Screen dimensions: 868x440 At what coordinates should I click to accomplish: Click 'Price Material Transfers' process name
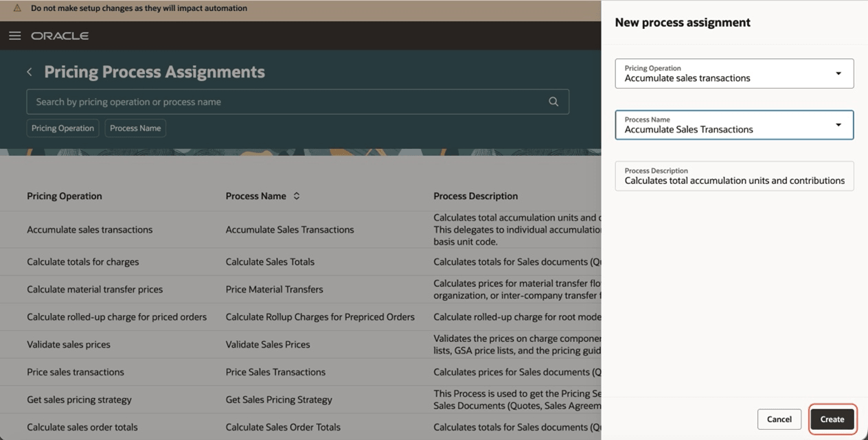[x=275, y=290]
